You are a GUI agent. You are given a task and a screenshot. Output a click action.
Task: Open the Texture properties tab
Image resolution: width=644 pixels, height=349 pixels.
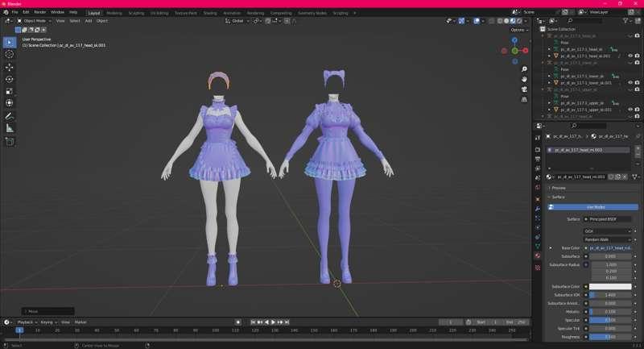click(x=538, y=268)
